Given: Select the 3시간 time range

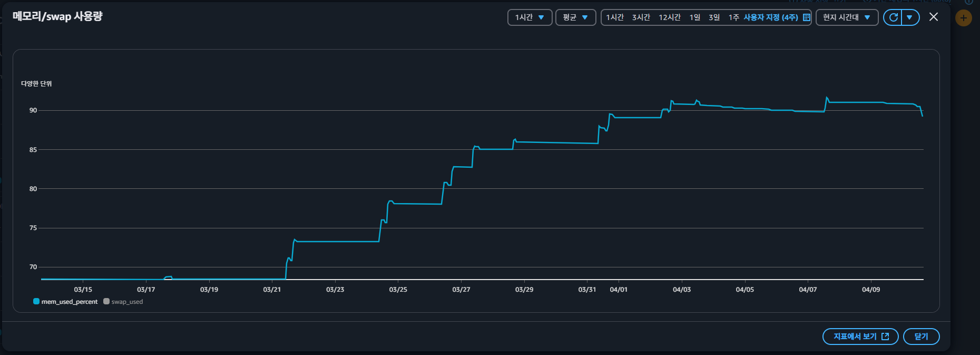Looking at the screenshot, I should [x=641, y=17].
